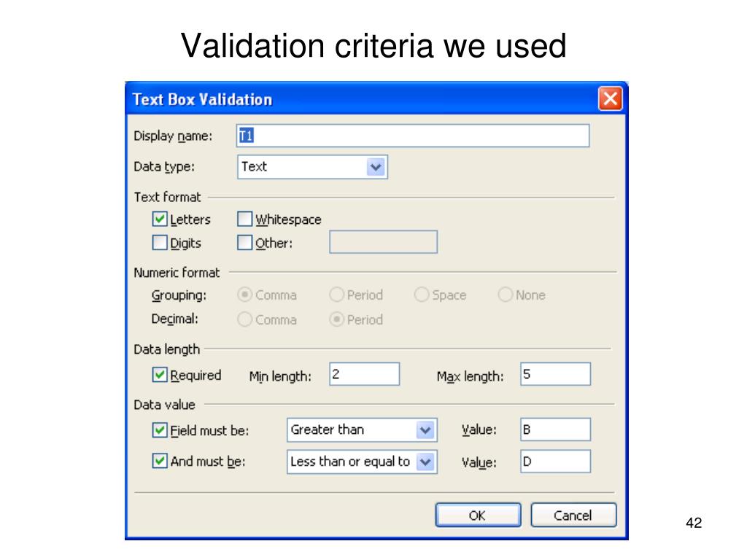Enable the Whitespace checkbox
Screen dimensions: 747x560
point(244,219)
